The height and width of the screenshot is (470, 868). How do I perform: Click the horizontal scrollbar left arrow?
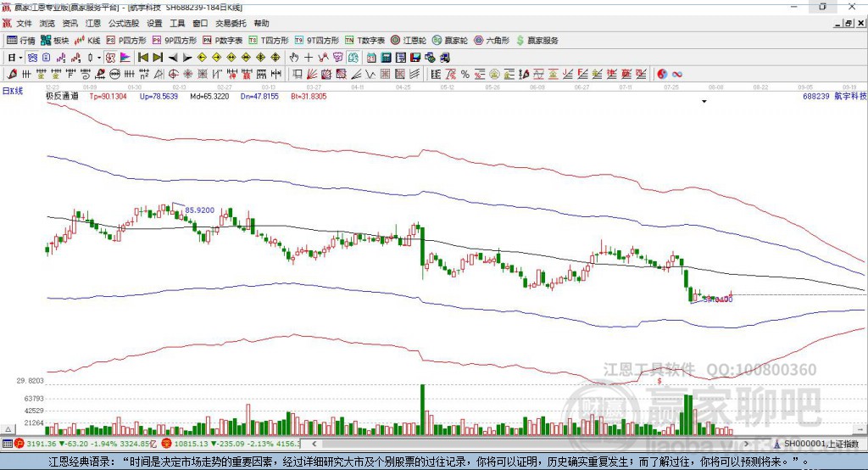click(x=314, y=444)
